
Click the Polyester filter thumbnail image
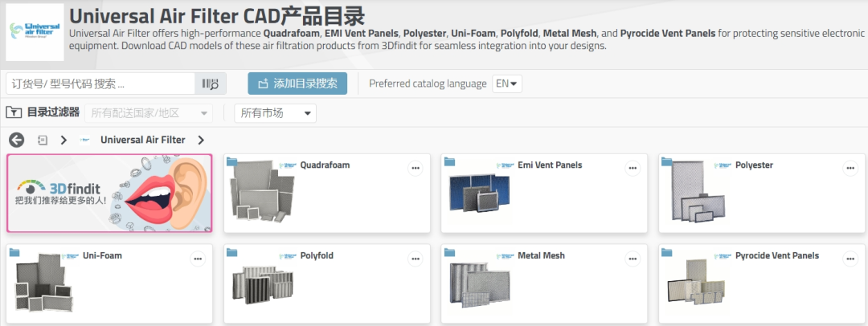click(698, 194)
